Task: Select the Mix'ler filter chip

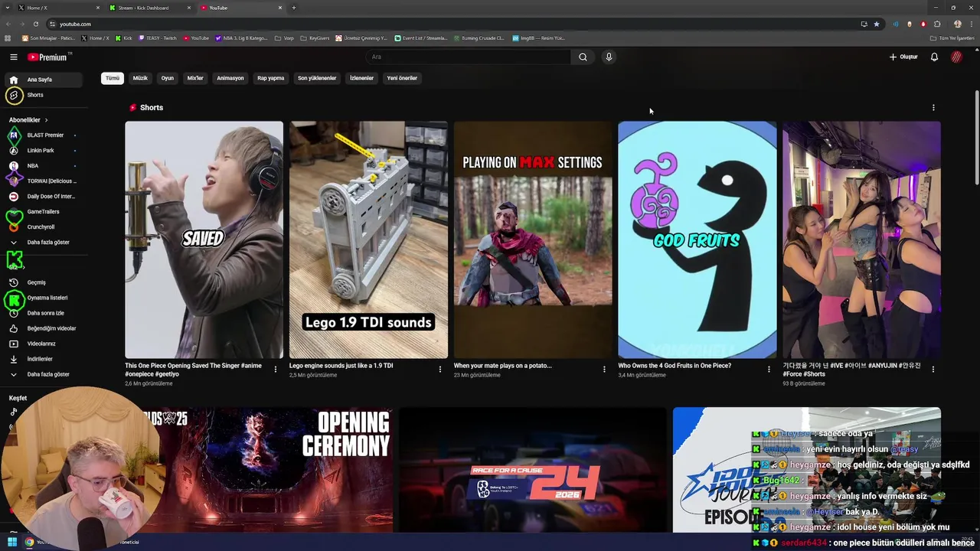Action: point(195,78)
